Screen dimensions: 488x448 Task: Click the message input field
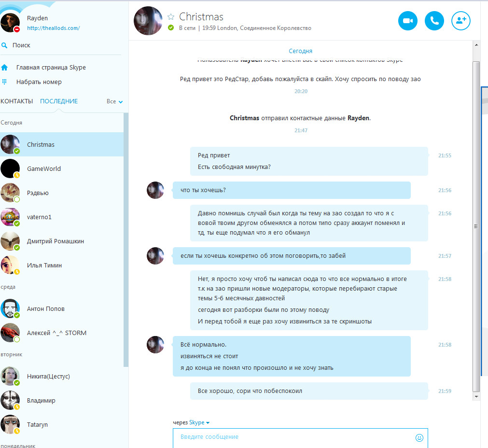pyautogui.click(x=300, y=438)
